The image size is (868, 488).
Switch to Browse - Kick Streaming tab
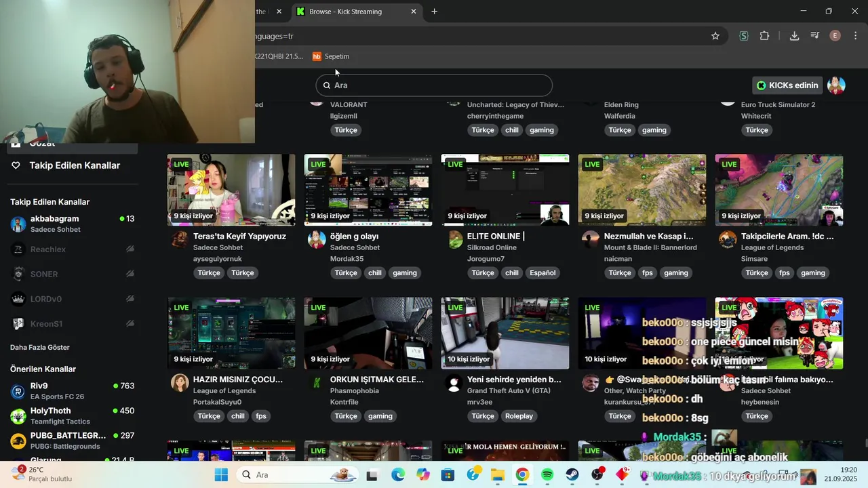357,12
